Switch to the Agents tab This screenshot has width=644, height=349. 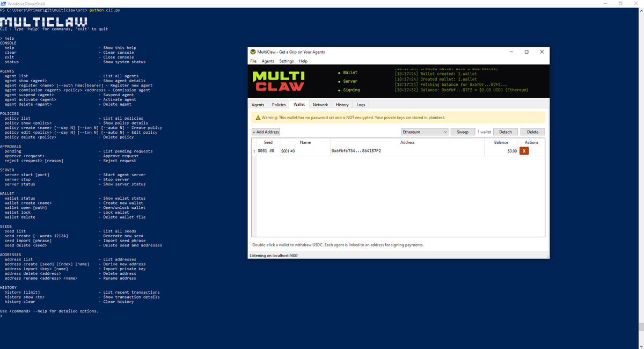(258, 105)
